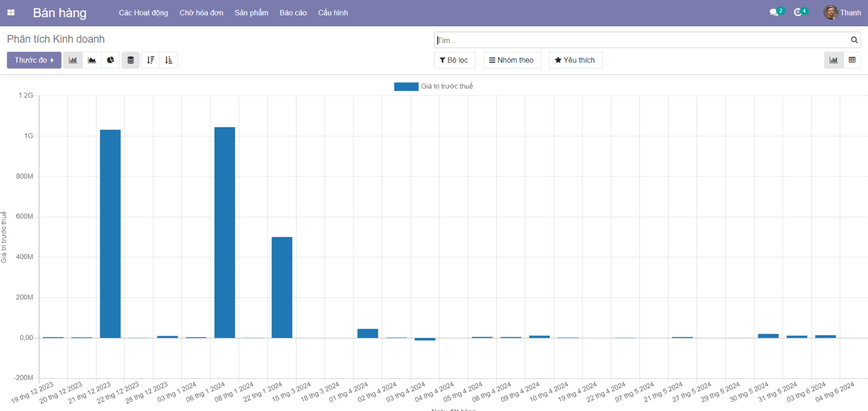This screenshot has height=411, width=868.
Task: Sort chart bars in descending order
Action: (151, 60)
